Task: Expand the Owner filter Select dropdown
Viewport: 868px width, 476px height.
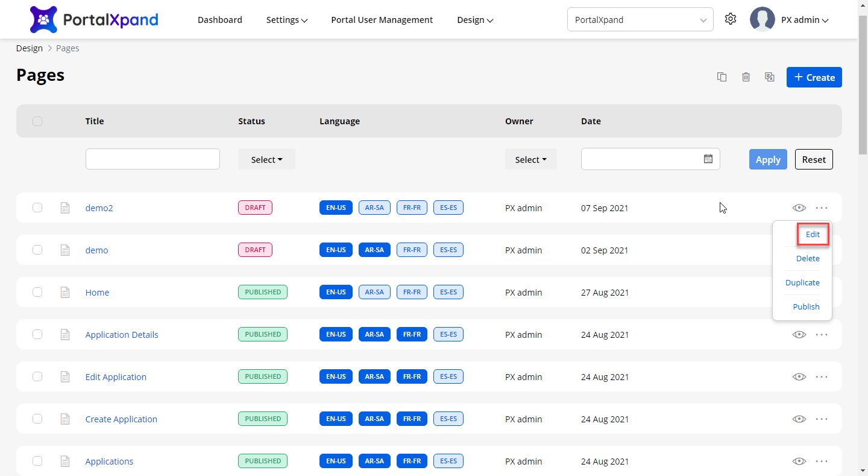Action: click(x=530, y=160)
